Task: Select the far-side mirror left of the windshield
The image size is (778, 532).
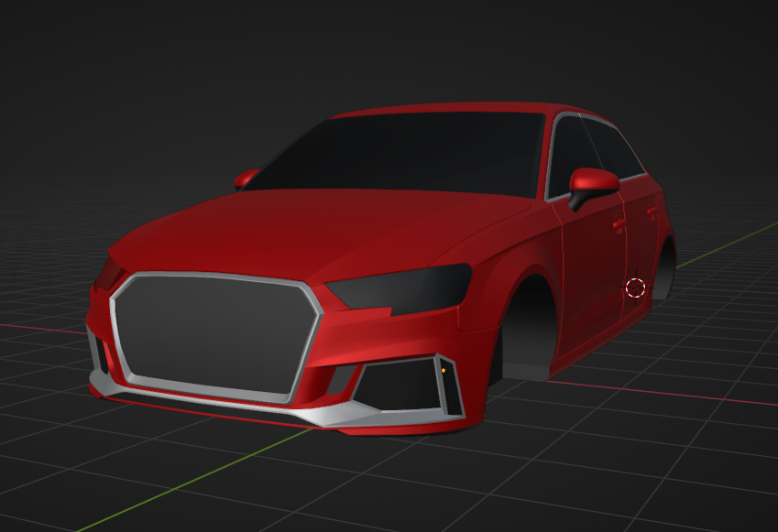Action: point(247,179)
